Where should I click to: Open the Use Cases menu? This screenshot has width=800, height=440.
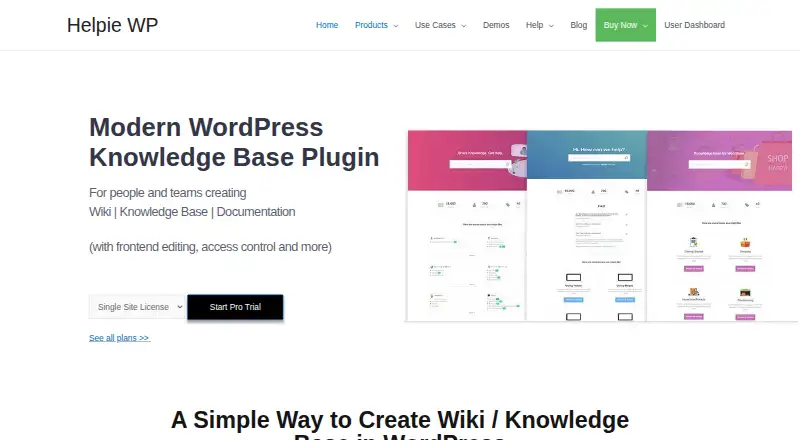(x=435, y=25)
